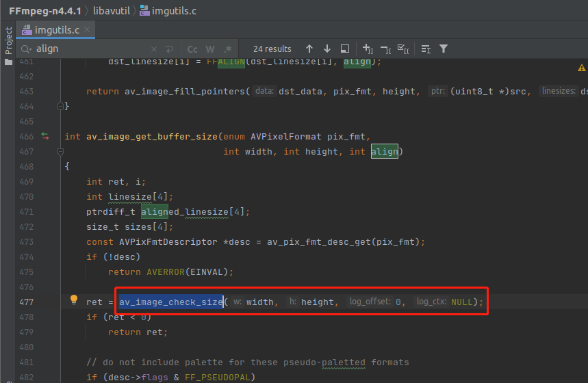588x383 pixels.
Task: Toggle Regex search option
Action: 228,49
